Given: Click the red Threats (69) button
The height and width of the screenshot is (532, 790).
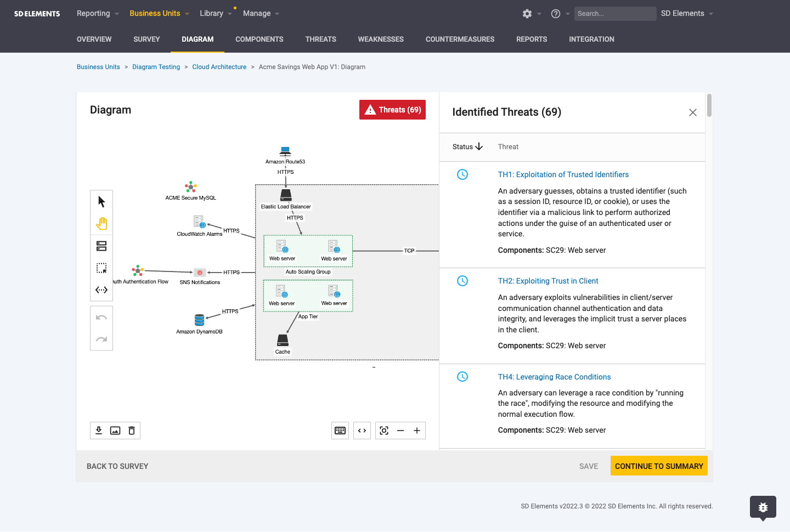Looking at the screenshot, I should 392,110.
